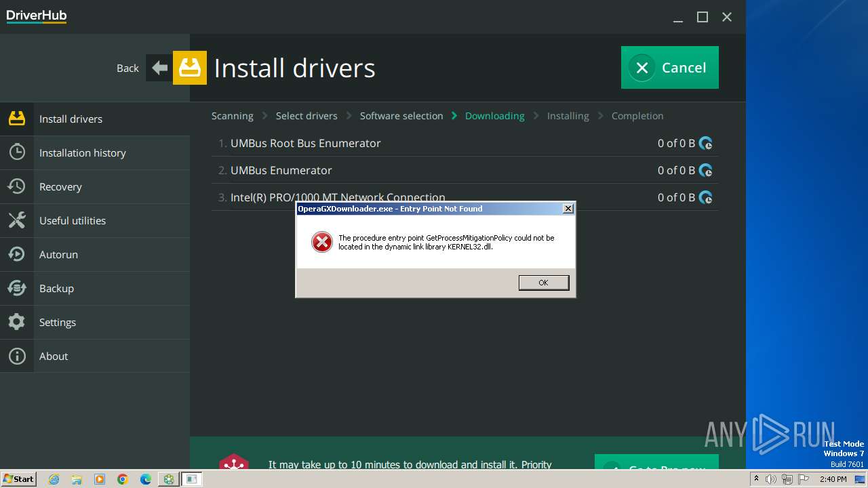Click the Select drivers step

pyautogui.click(x=307, y=116)
